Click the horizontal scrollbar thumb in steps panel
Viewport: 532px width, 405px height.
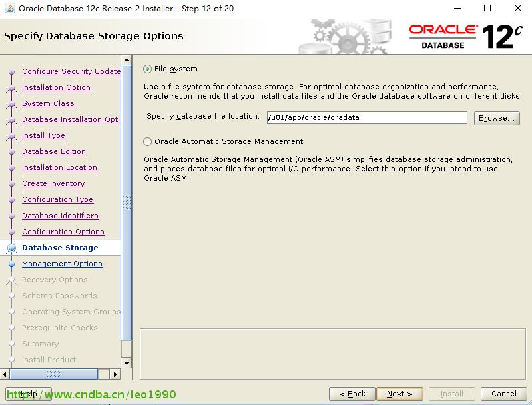pyautogui.click(x=54, y=374)
